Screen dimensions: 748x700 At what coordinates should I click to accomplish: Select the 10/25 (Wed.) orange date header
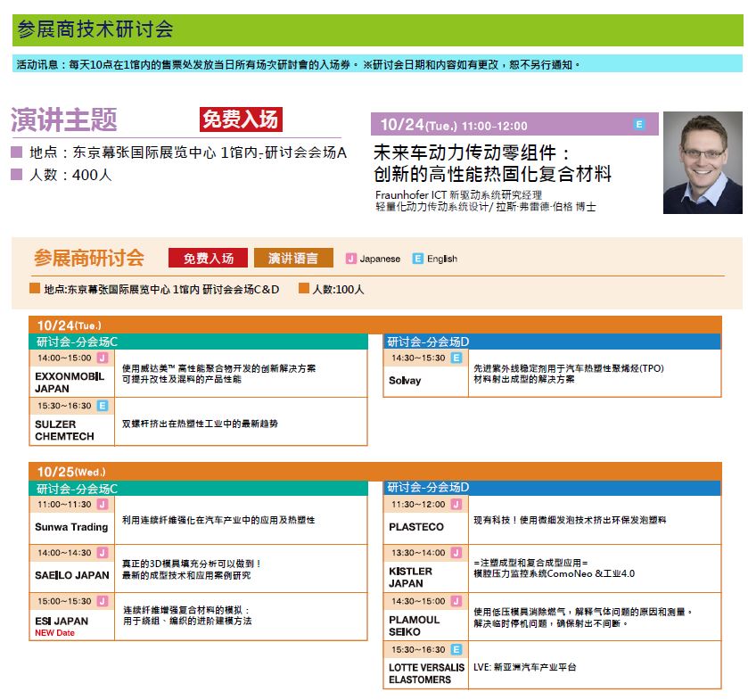pyautogui.click(x=375, y=472)
